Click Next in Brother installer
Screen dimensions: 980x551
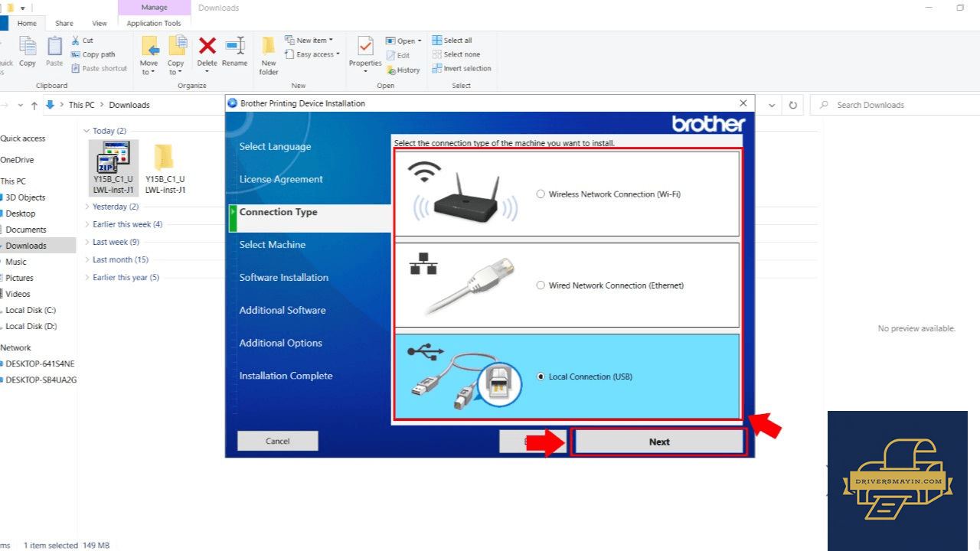[x=659, y=442]
